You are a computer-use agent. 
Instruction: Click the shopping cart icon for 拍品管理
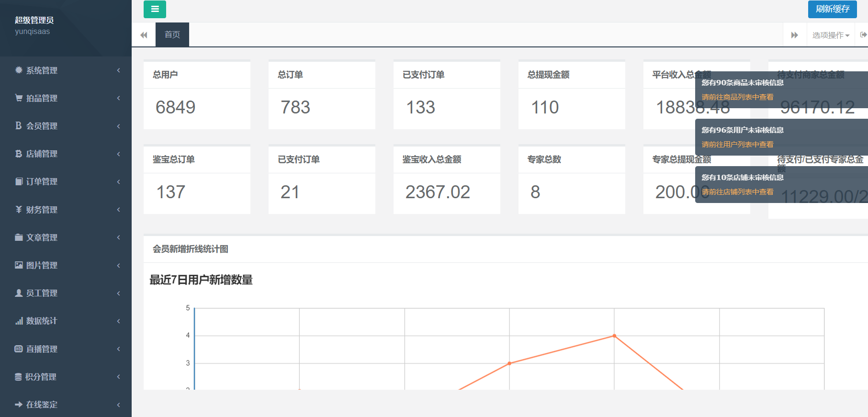tap(19, 98)
